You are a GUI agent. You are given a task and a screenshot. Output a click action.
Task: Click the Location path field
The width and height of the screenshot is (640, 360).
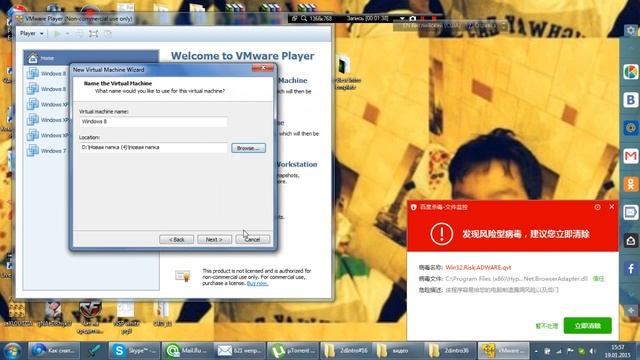click(x=153, y=147)
